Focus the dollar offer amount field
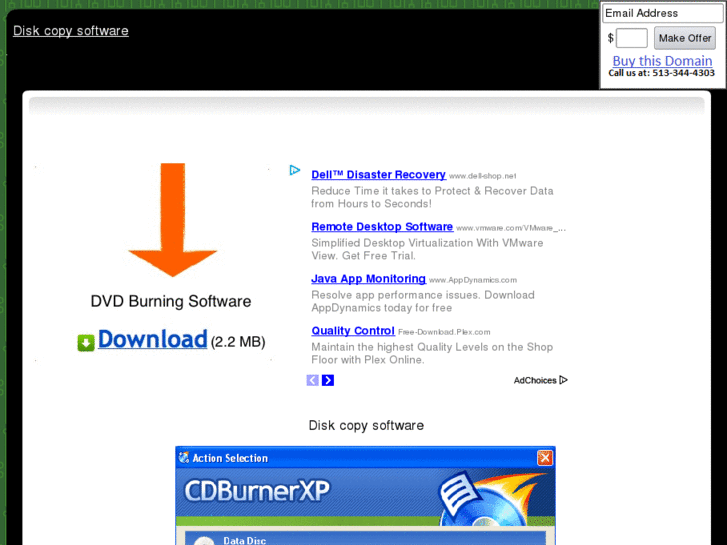Viewport: 727px width, 545px height. (631, 38)
